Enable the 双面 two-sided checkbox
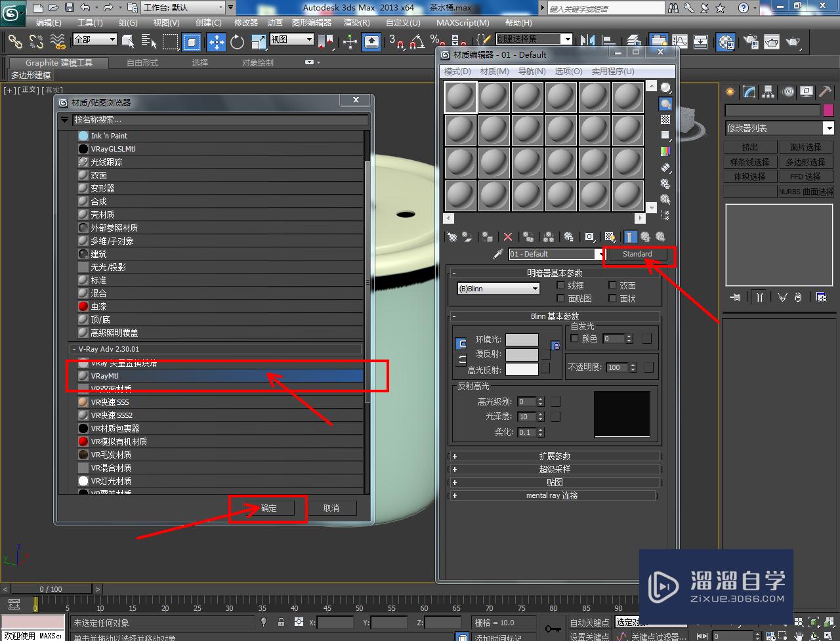The height and width of the screenshot is (641, 840). (613, 285)
